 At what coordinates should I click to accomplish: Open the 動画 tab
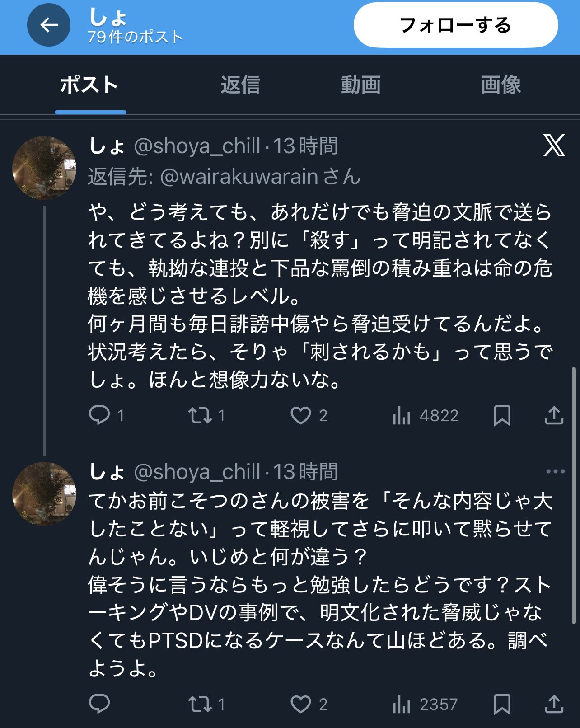tap(360, 85)
